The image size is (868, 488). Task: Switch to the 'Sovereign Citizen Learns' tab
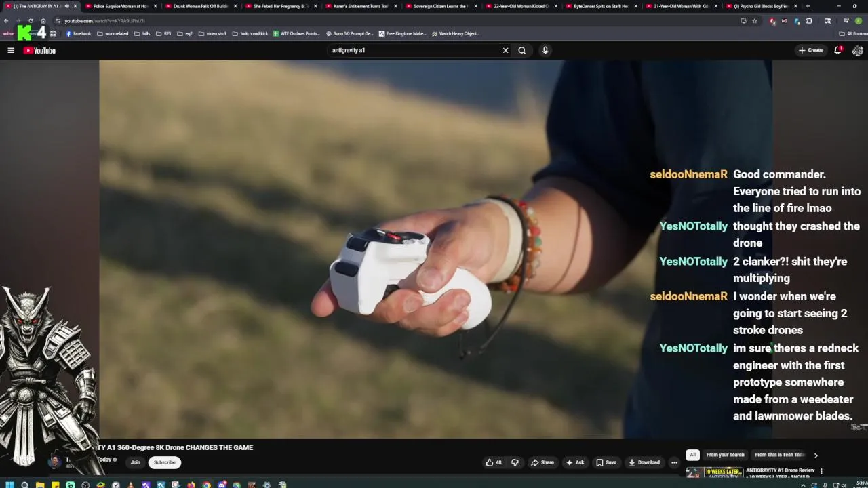(440, 6)
